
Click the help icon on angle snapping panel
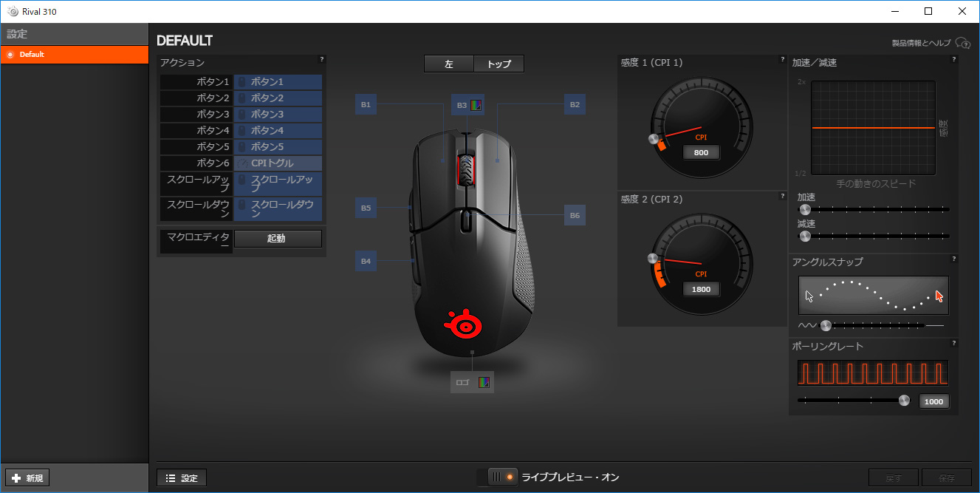point(953,259)
